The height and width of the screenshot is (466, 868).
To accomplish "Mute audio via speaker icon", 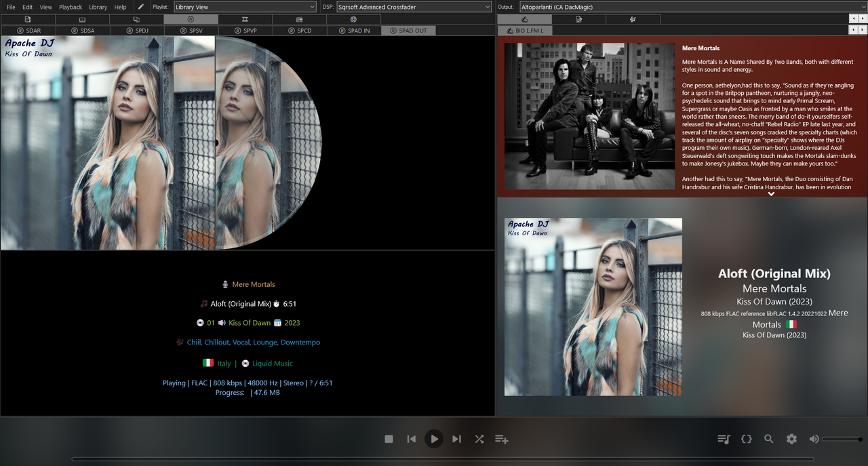I will pos(814,439).
